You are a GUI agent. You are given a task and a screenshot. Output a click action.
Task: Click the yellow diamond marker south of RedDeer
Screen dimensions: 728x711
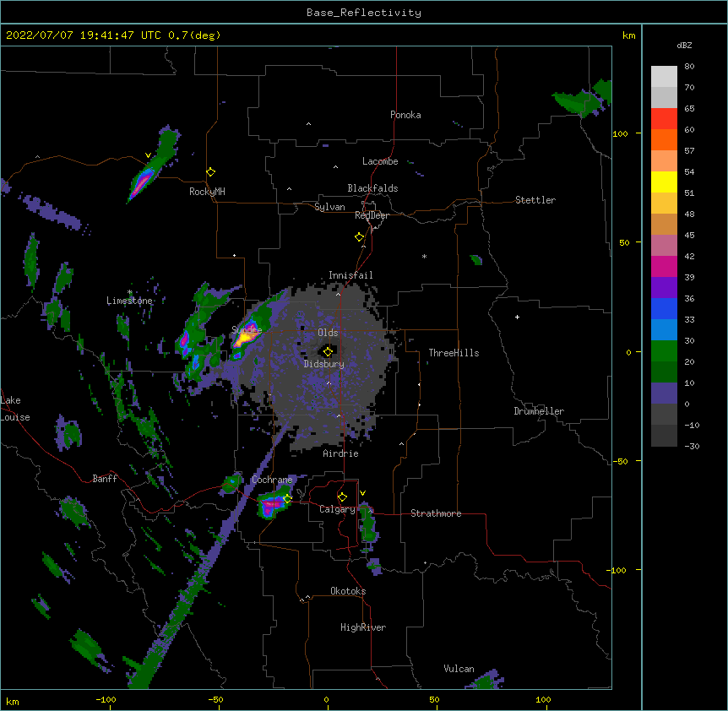pyautogui.click(x=360, y=237)
